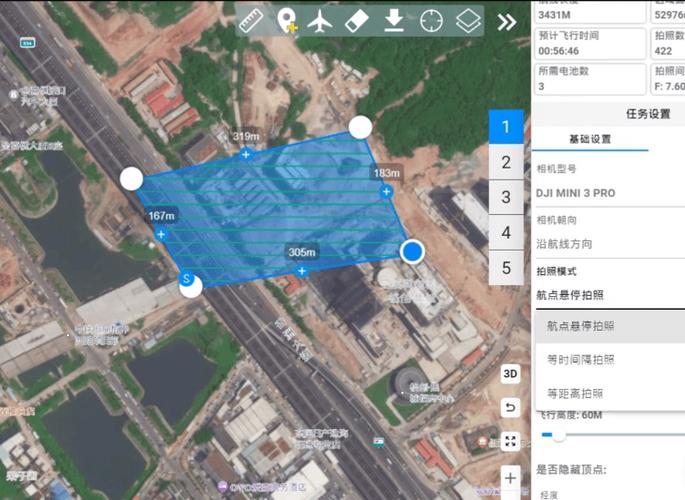Image resolution: width=685 pixels, height=500 pixels.
Task: Choose 等距离拍照 option
Action: click(610, 394)
